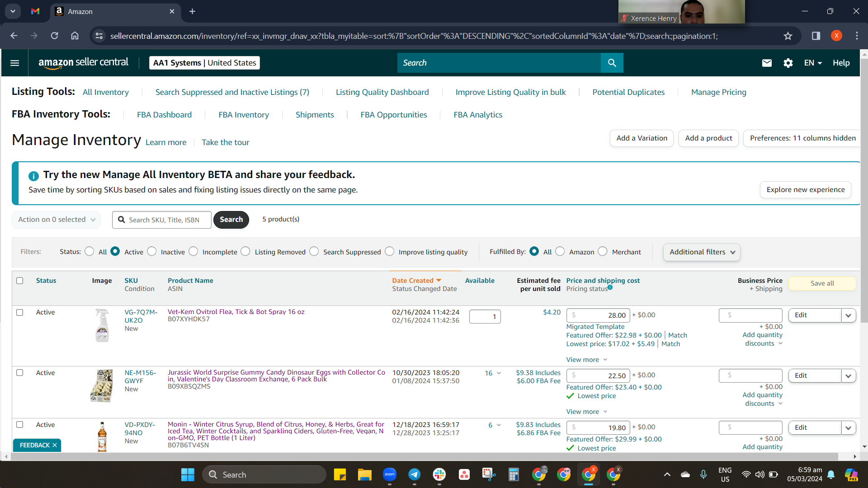Bookmark this page with the star icon
The width and height of the screenshot is (868, 488).
(x=788, y=36)
